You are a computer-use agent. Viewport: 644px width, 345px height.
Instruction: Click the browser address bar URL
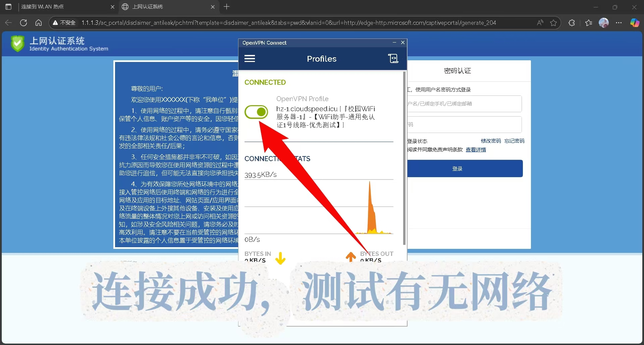(x=288, y=23)
